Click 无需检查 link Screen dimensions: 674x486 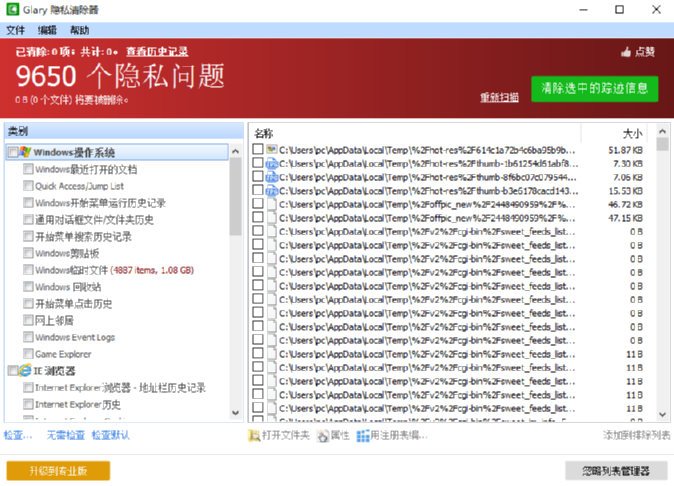[66, 435]
